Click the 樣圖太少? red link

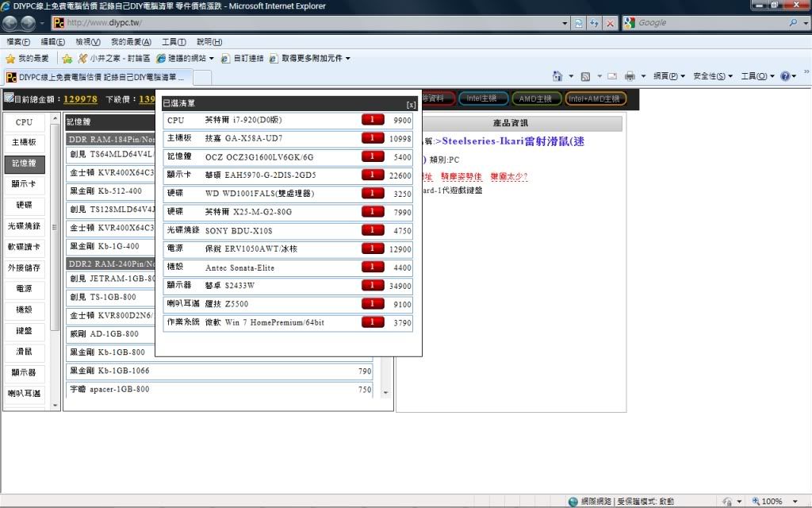tap(509, 176)
